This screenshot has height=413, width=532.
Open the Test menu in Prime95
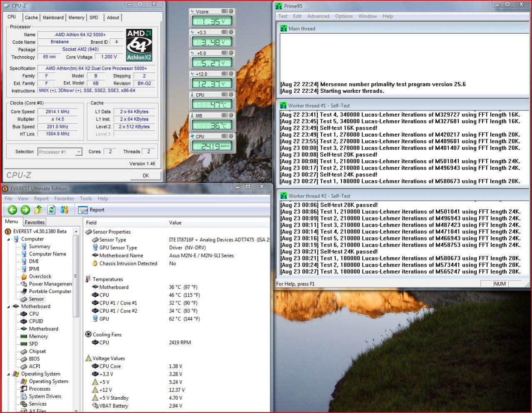pyautogui.click(x=283, y=16)
